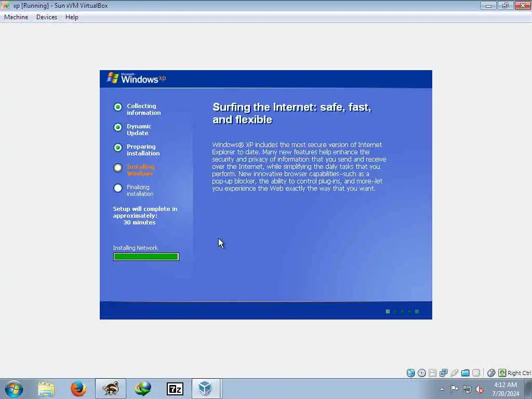Click the VirtualBox title bar icon

[5, 5]
